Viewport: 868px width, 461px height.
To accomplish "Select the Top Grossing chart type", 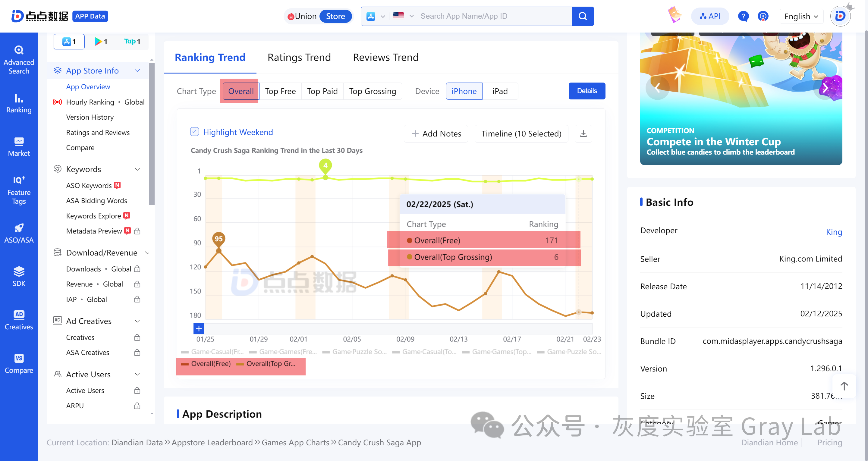I will point(372,91).
